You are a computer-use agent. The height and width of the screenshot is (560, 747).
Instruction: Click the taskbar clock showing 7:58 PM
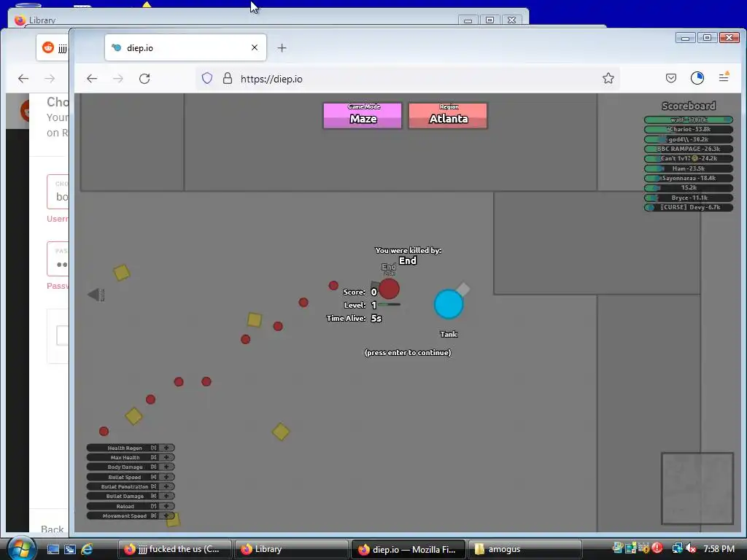719,548
